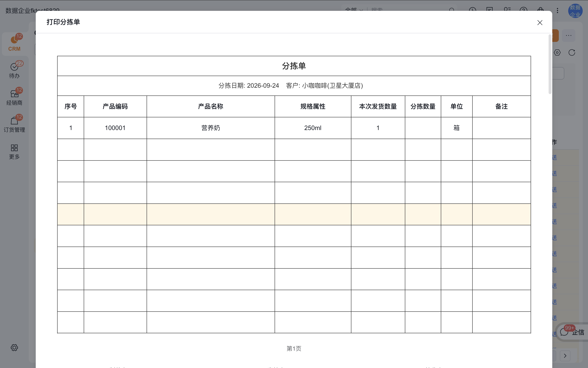This screenshot has width=588, height=368.
Task: Open the 更多 more apps grid
Action: coord(14,151)
